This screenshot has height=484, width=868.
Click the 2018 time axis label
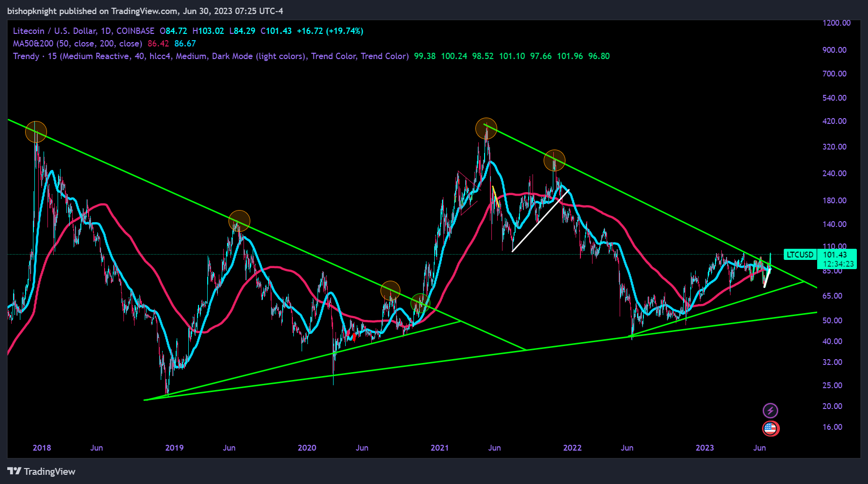click(x=42, y=448)
